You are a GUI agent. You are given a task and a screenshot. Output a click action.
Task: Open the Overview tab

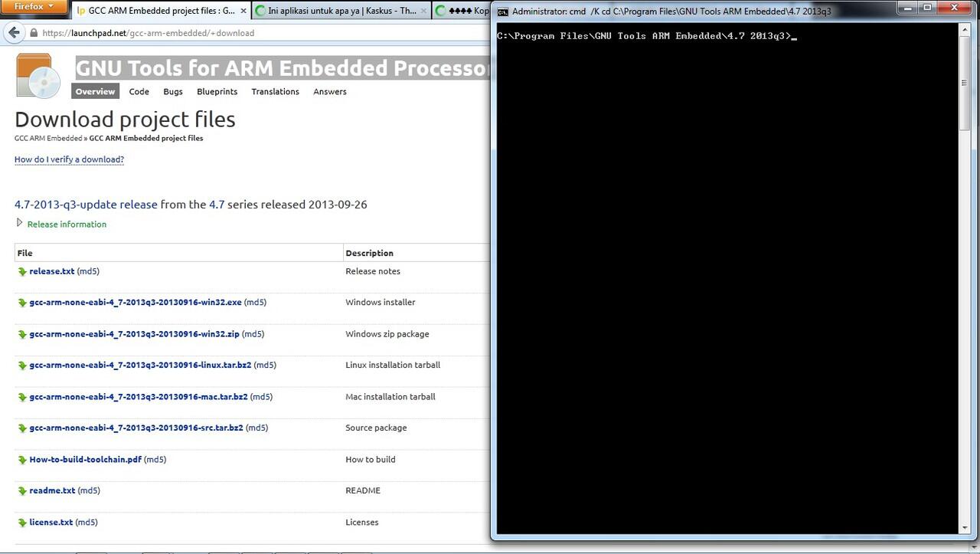point(95,91)
